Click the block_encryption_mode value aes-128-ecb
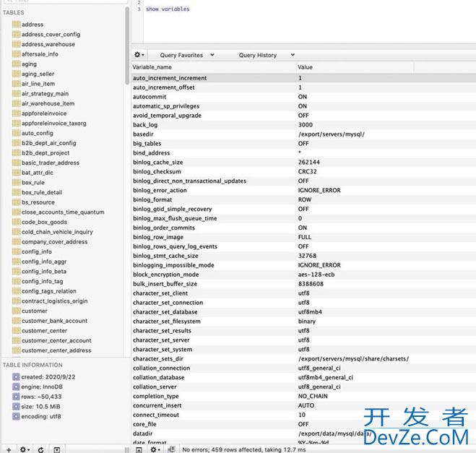Viewport: 476px width, 453px height. click(x=316, y=275)
